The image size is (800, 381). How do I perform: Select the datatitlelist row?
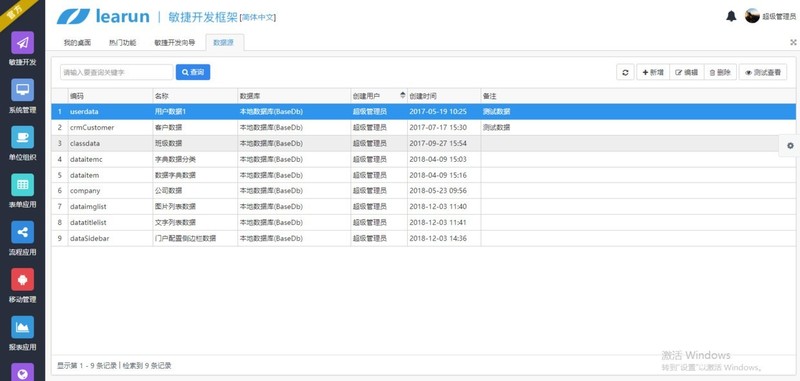pyautogui.click(x=423, y=222)
